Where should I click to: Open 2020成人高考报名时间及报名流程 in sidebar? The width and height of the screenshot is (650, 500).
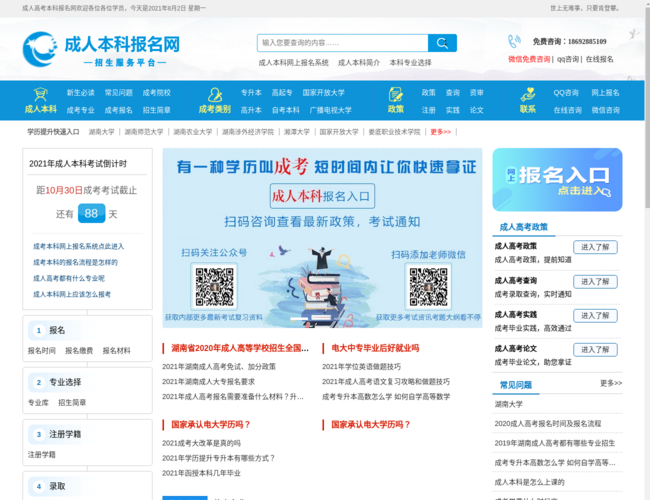pyautogui.click(x=547, y=424)
